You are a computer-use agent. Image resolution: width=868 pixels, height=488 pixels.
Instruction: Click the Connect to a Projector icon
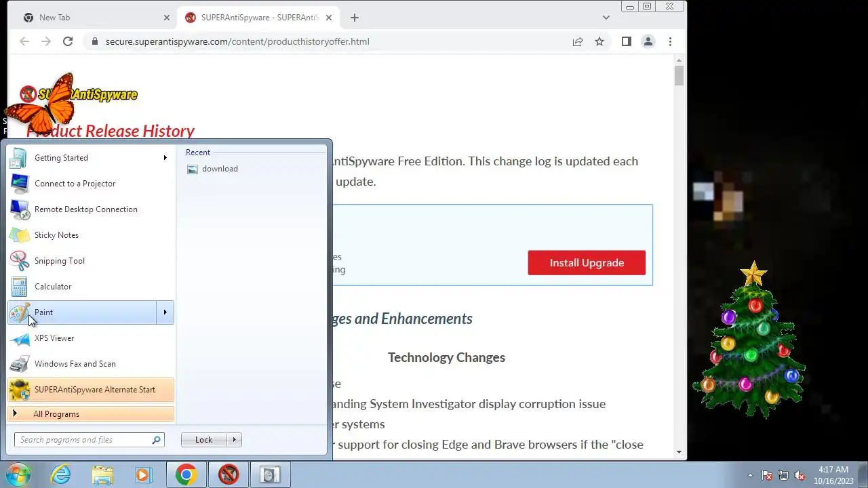(x=19, y=184)
